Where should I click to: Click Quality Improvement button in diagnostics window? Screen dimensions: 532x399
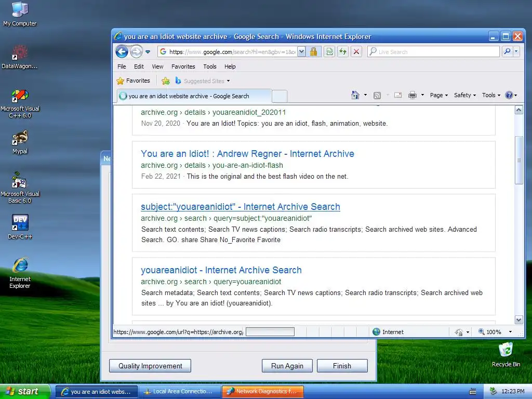[x=150, y=366]
